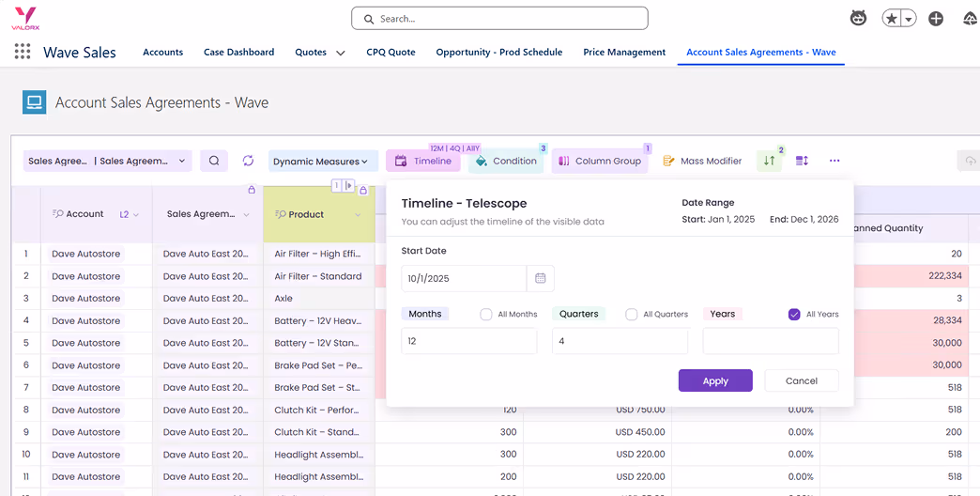Open the Column Group button
Image resolution: width=980 pixels, height=496 pixels.
pyautogui.click(x=600, y=161)
